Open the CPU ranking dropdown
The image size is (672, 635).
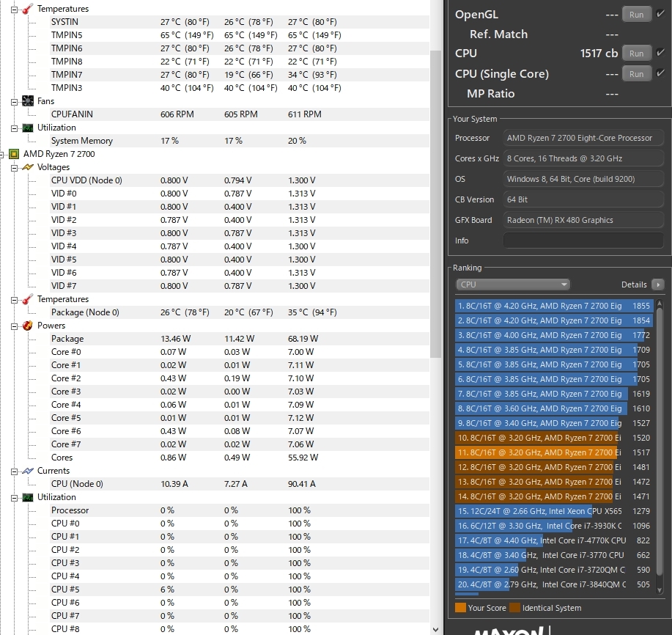[512, 285]
